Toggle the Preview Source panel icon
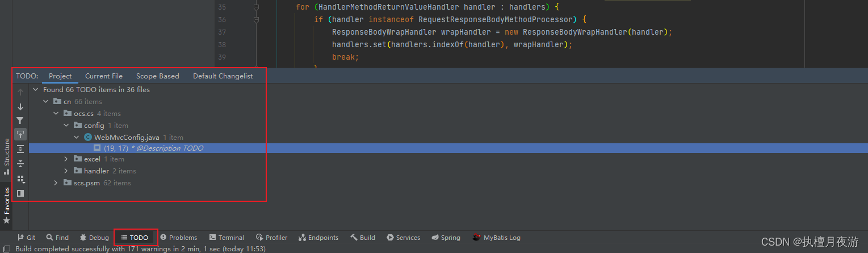868x253 pixels. click(20, 193)
